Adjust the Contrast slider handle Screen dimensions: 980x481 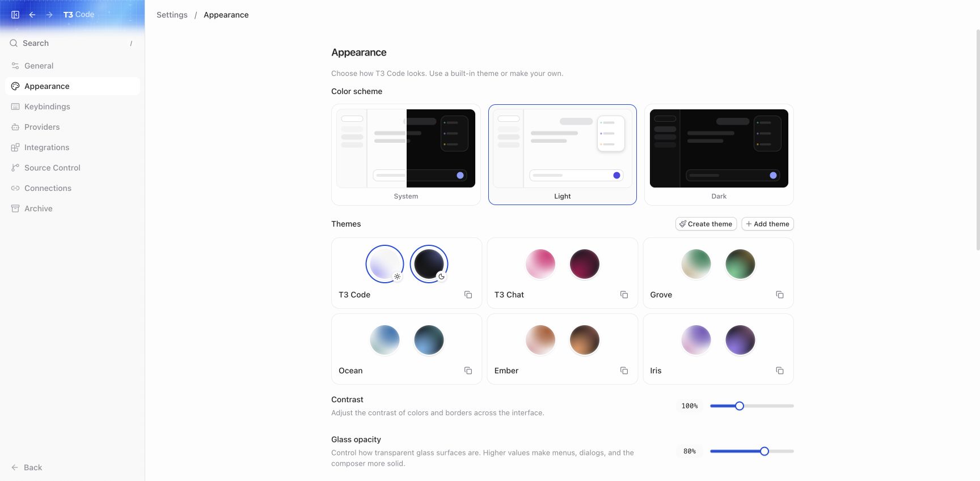(x=740, y=406)
